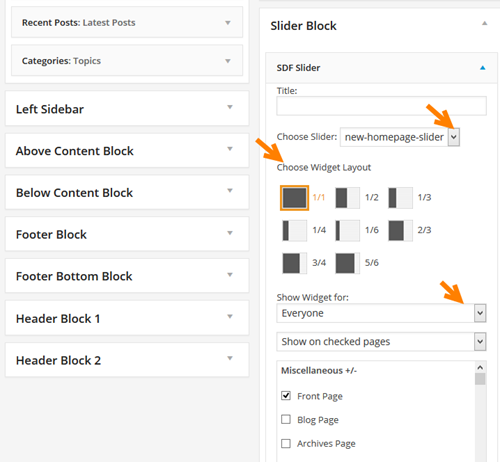This screenshot has height=462, width=500.
Task: Choose the 1/6 widget layout icon
Action: pos(347,230)
